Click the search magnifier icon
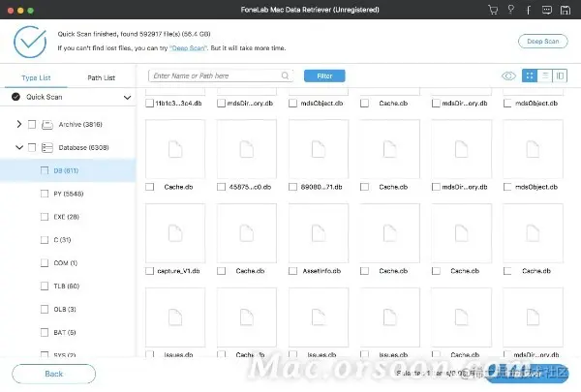 (285, 75)
